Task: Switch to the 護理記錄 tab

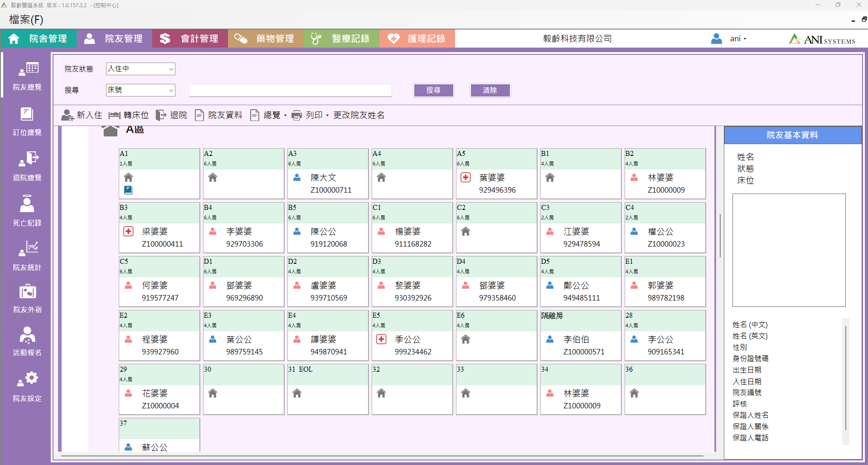Action: click(x=417, y=39)
